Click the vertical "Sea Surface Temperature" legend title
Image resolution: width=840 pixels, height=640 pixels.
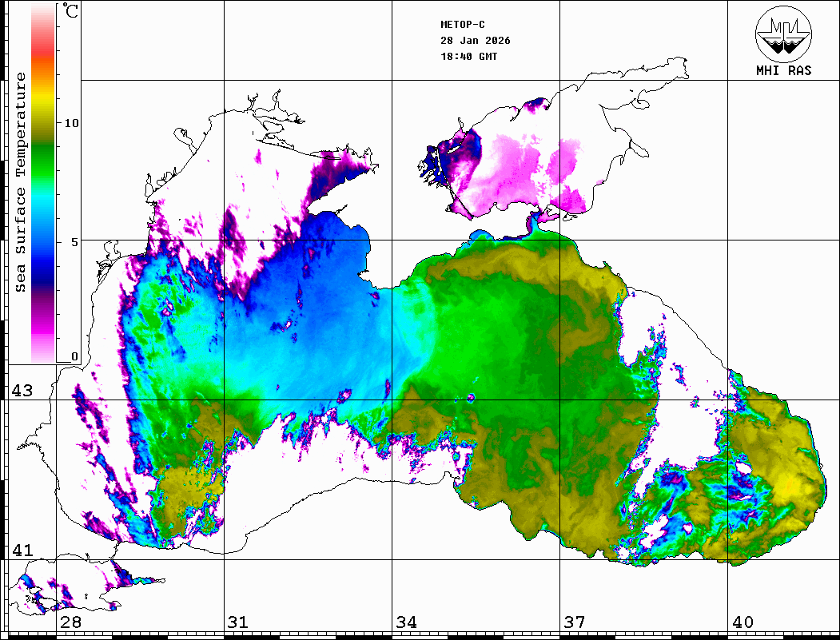coord(21,182)
